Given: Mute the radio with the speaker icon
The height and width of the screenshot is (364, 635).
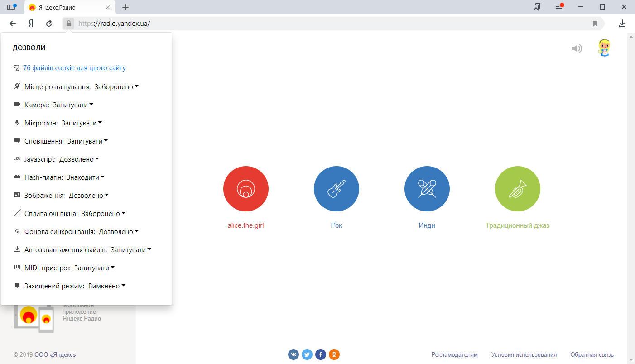Looking at the screenshot, I should (577, 48).
